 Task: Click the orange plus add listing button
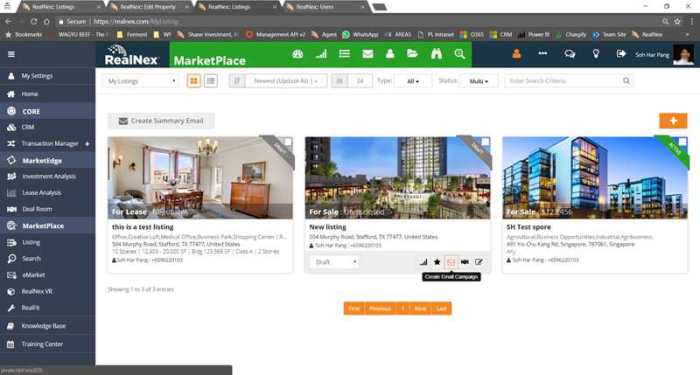click(673, 121)
